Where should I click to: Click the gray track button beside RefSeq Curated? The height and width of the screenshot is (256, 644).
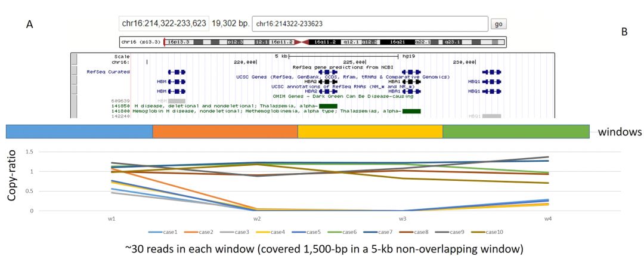point(75,72)
